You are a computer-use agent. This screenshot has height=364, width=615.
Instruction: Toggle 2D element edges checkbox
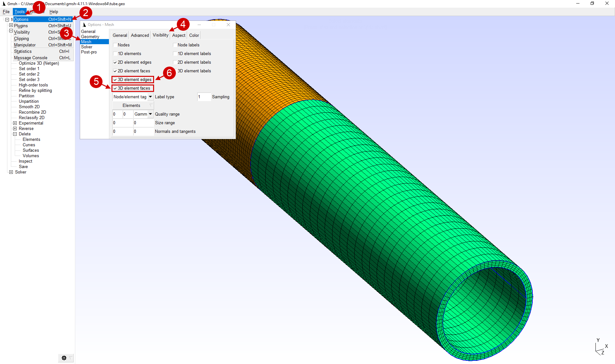[115, 62]
